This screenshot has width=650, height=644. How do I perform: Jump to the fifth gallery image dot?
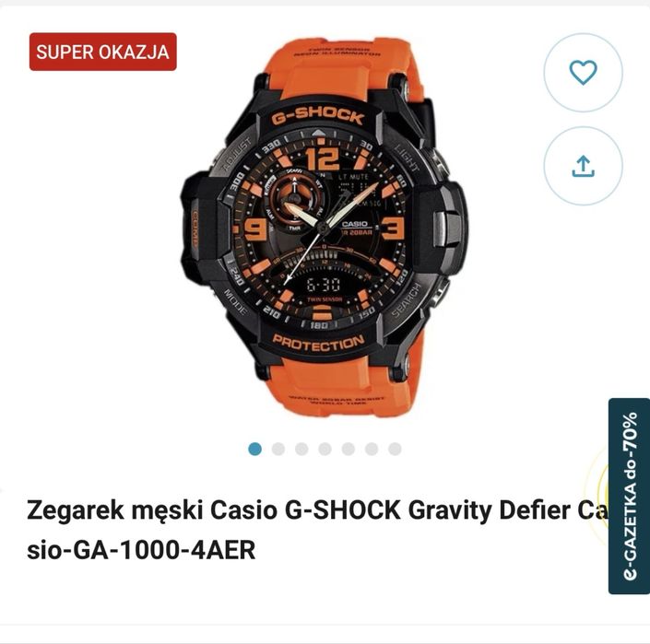pyautogui.click(x=349, y=449)
